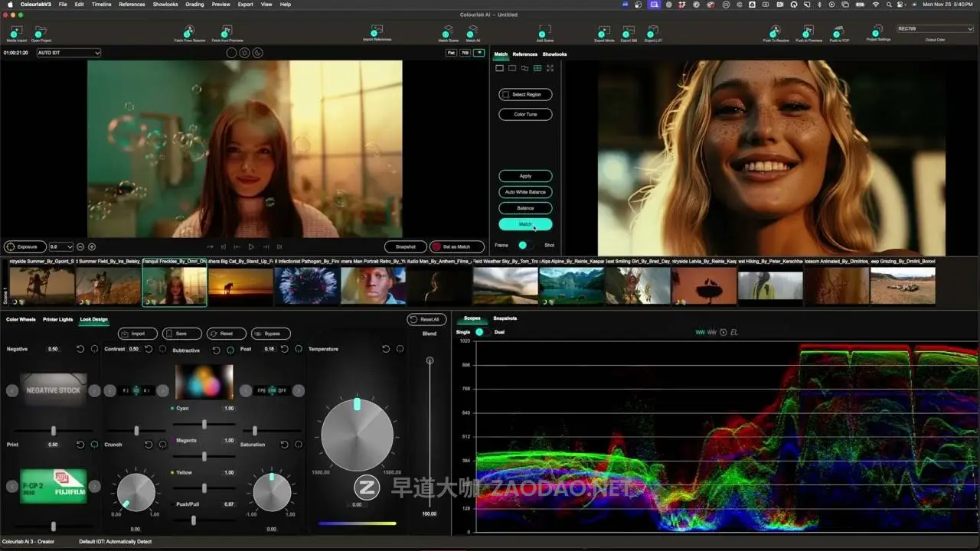This screenshot has width=980, height=551.
Task: Open the AUTO IDT dropdown
Action: pos(69,53)
